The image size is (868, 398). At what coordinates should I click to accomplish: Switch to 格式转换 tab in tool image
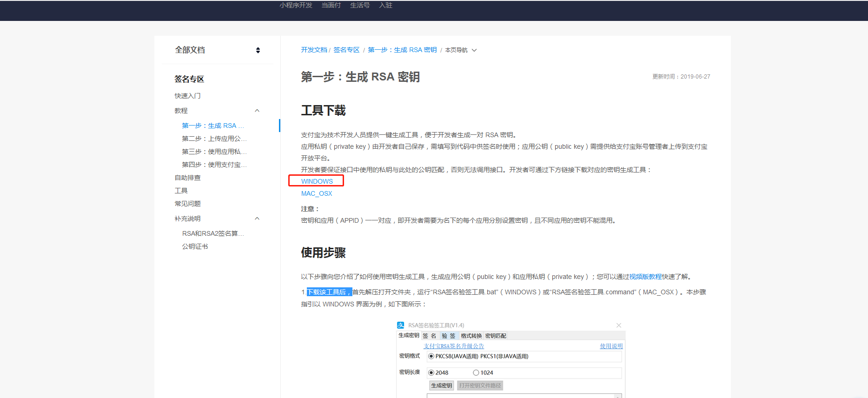471,336
